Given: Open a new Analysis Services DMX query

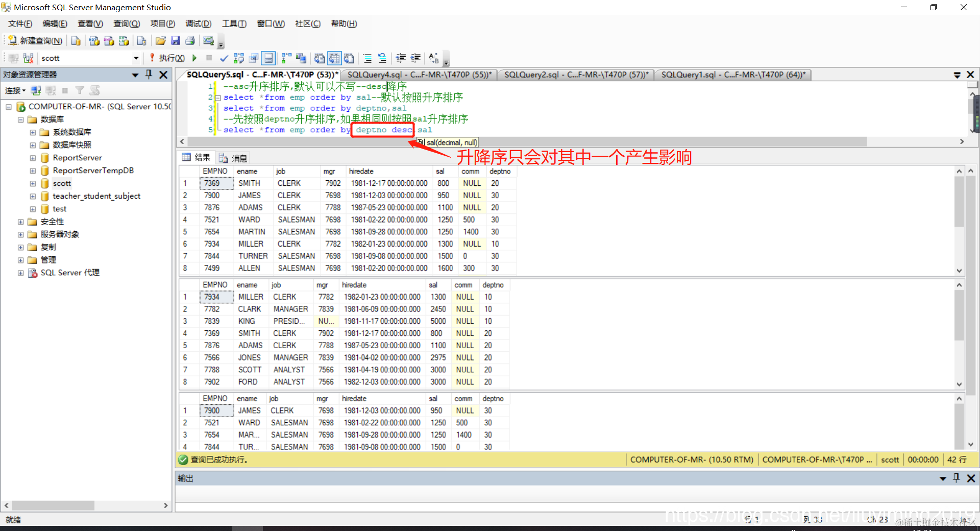Looking at the screenshot, I should pos(109,41).
